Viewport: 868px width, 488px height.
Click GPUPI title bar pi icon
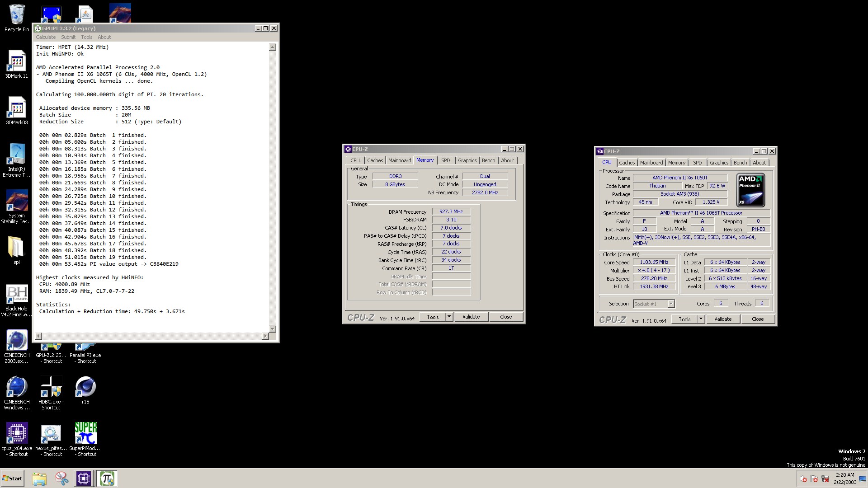[38, 28]
